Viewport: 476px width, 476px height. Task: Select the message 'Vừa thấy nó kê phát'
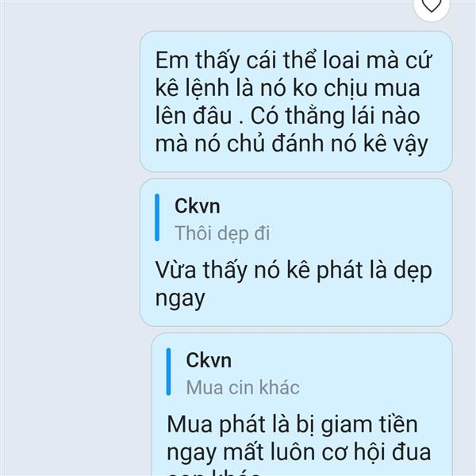(296, 252)
